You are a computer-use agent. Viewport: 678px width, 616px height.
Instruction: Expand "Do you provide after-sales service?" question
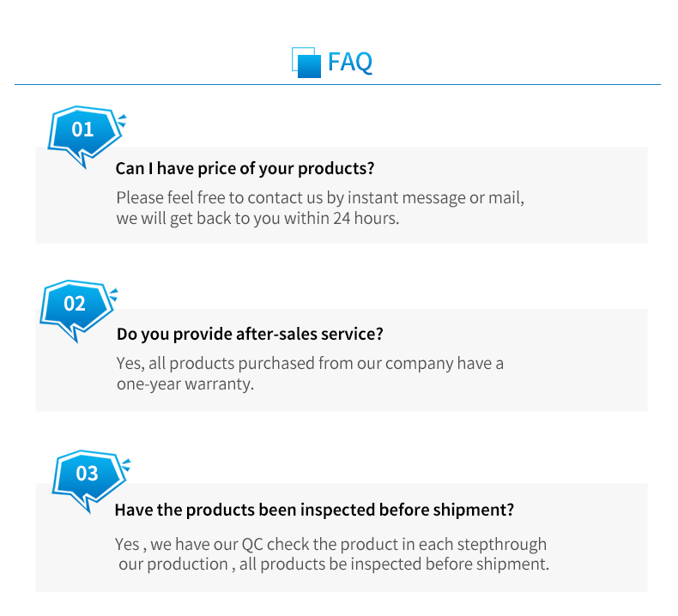[x=250, y=334]
